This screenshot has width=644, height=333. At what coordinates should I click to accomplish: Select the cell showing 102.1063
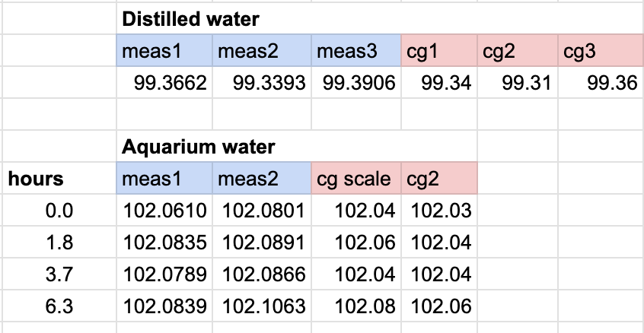261,306
